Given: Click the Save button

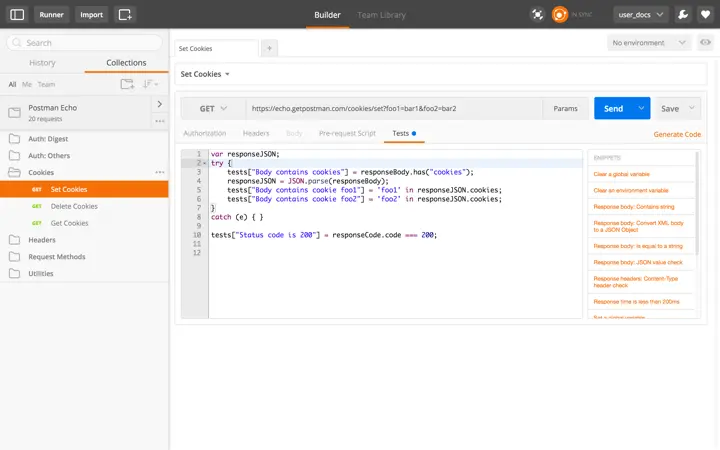Looking at the screenshot, I should click(670, 108).
